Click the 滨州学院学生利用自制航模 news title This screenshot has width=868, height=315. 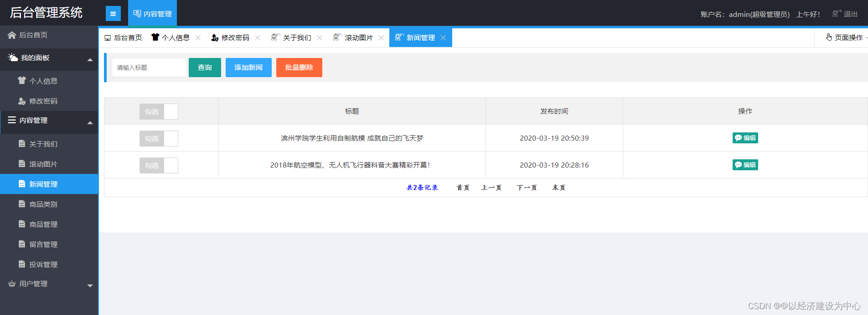352,138
